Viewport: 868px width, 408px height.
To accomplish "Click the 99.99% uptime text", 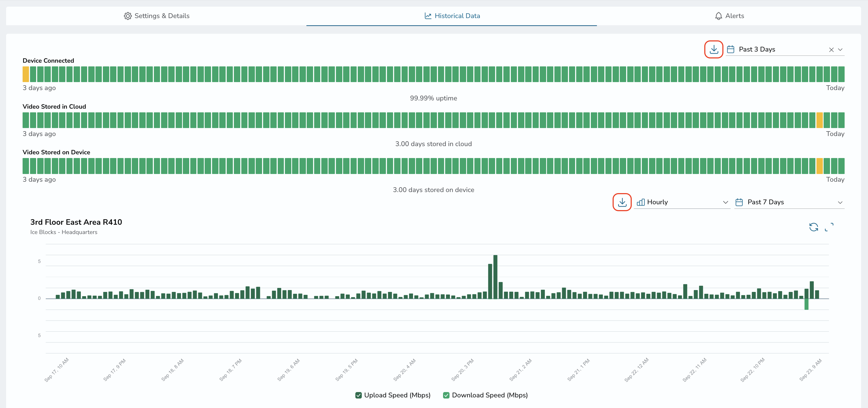I will coord(433,98).
